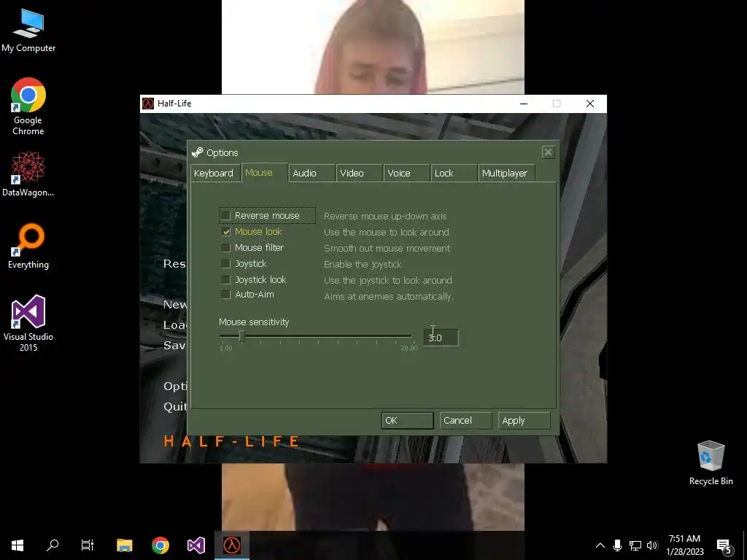Click the Half-Life lambda title bar icon
The height and width of the screenshot is (560, 747).
point(148,104)
